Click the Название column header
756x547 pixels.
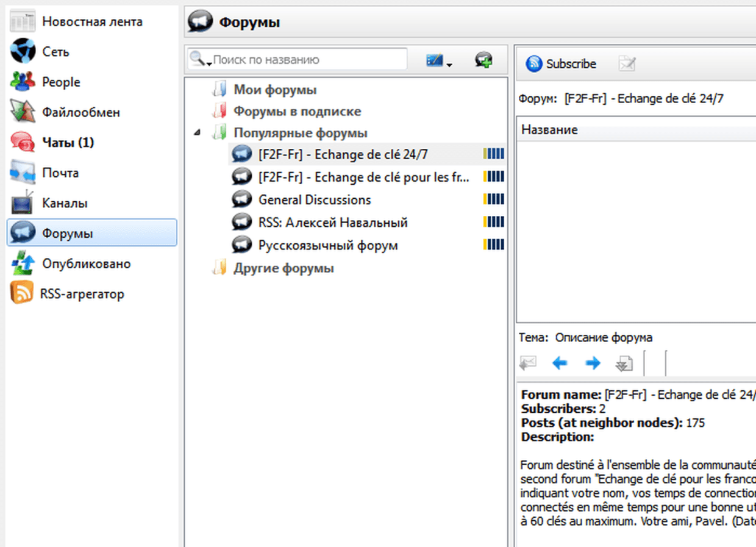[x=549, y=130]
